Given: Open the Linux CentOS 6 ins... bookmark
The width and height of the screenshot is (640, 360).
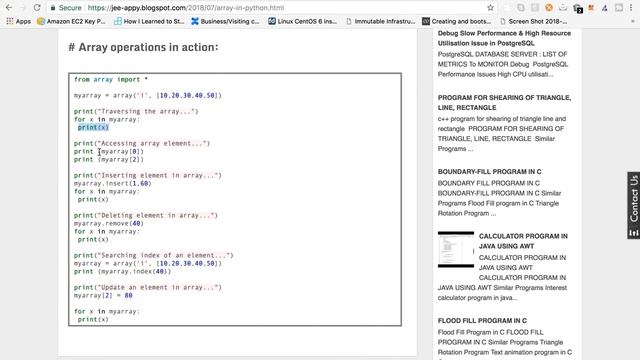Looking at the screenshot, I should [302, 21].
